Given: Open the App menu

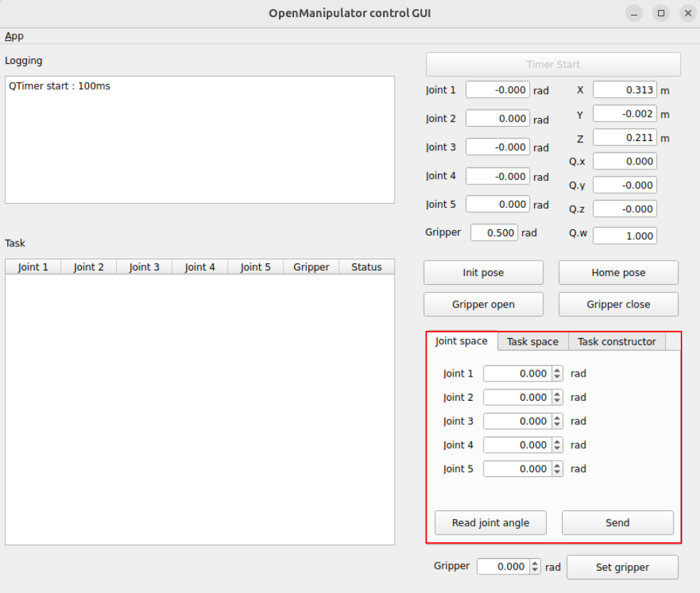Looking at the screenshot, I should 14,36.
